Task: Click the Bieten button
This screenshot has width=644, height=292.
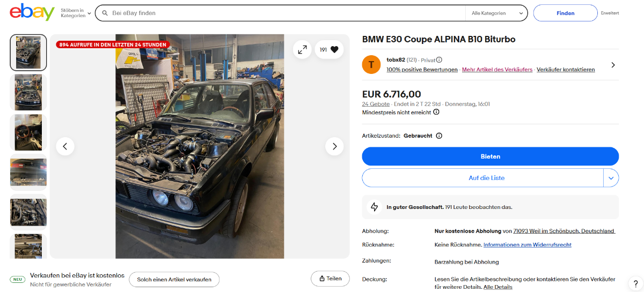Action: coord(490,156)
